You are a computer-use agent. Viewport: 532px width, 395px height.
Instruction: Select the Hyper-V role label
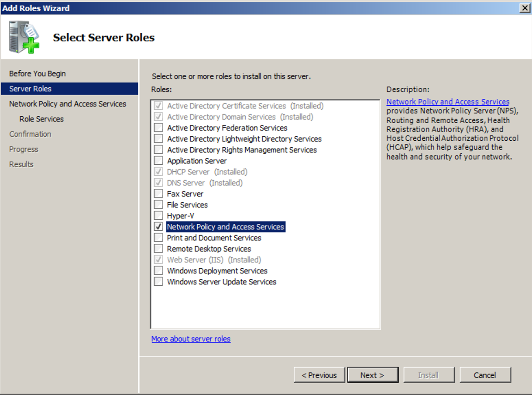(x=180, y=216)
